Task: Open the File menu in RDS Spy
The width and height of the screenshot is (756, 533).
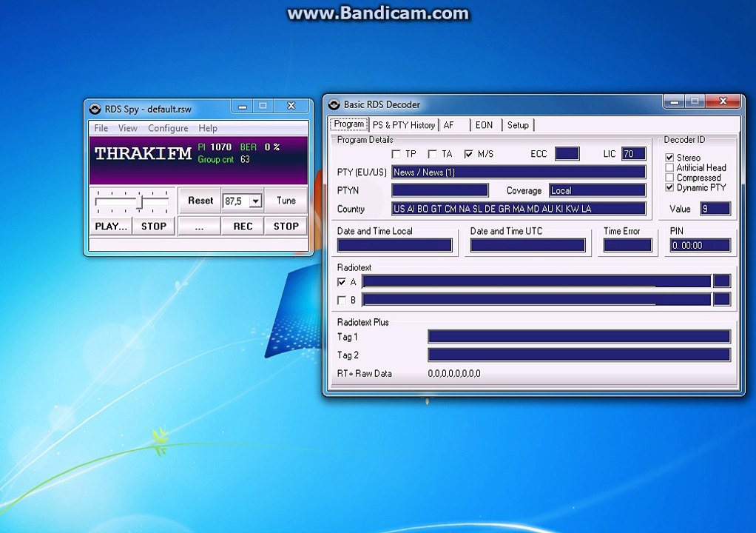Action: pyautogui.click(x=101, y=128)
